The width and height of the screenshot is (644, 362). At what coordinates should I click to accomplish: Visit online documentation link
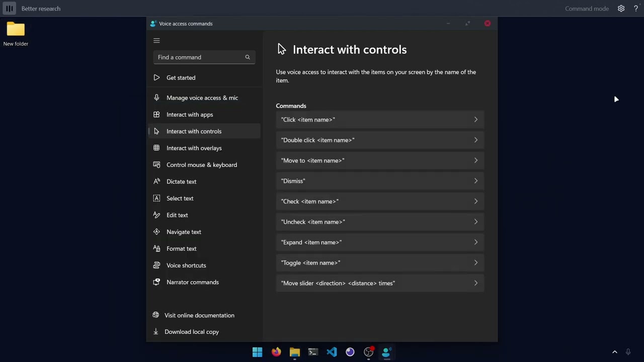click(199, 315)
